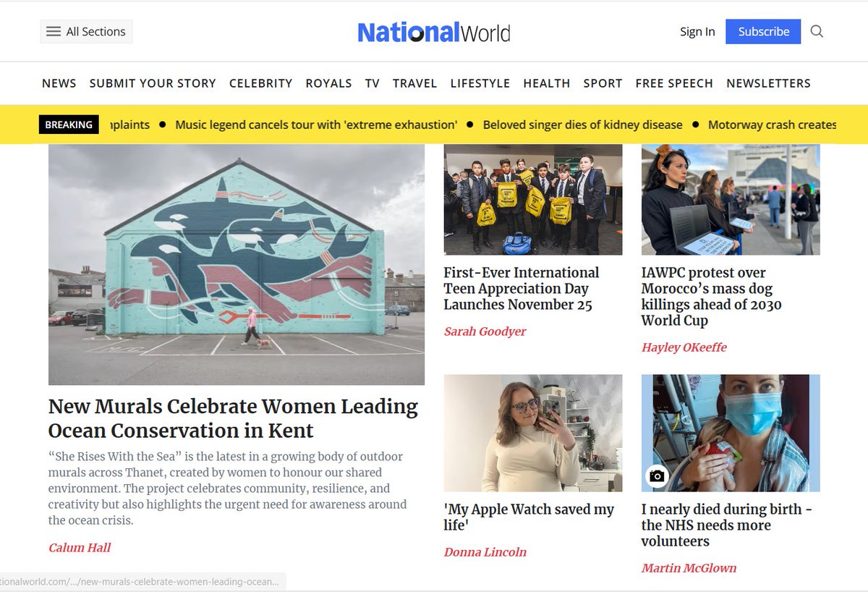Click the camera icon on the NHS story image
The height and width of the screenshot is (592, 868).
pyautogui.click(x=657, y=476)
